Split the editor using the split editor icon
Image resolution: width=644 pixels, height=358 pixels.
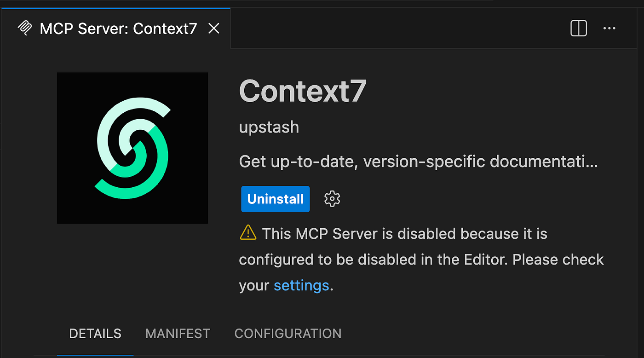pyautogui.click(x=578, y=28)
